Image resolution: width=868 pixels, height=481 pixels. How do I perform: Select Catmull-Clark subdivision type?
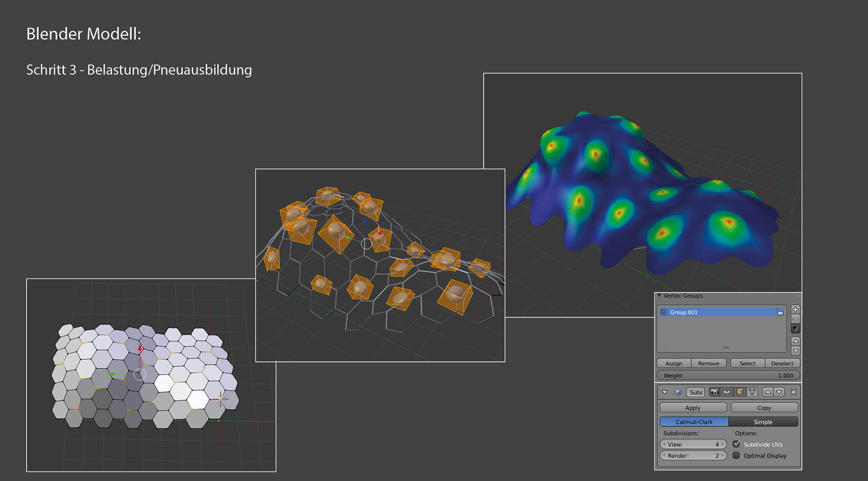coord(694,422)
